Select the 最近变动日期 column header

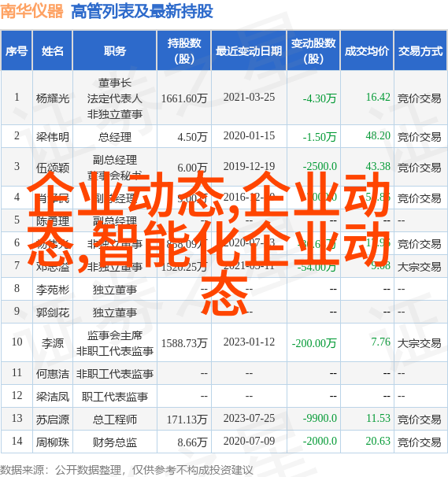[x=249, y=50]
